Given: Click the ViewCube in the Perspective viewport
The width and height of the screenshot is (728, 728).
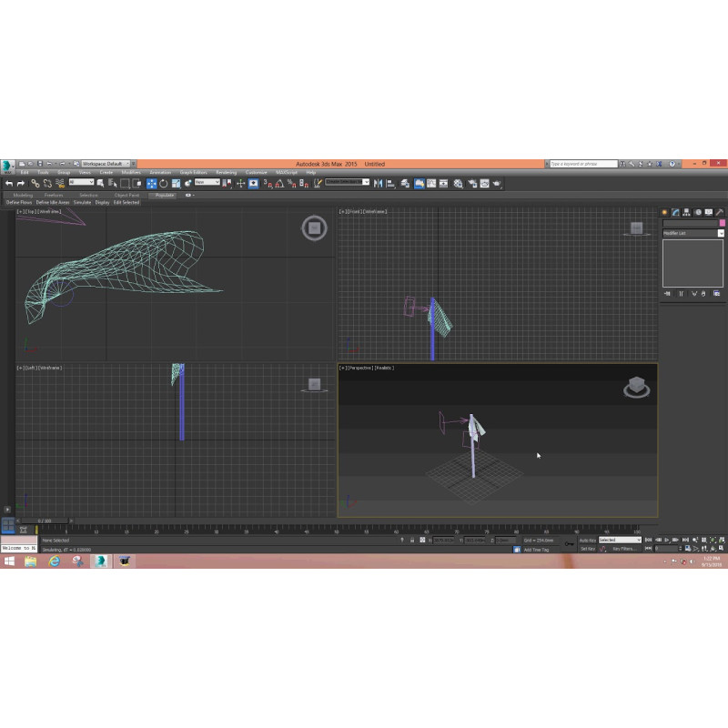Looking at the screenshot, I should pyautogui.click(x=636, y=388).
